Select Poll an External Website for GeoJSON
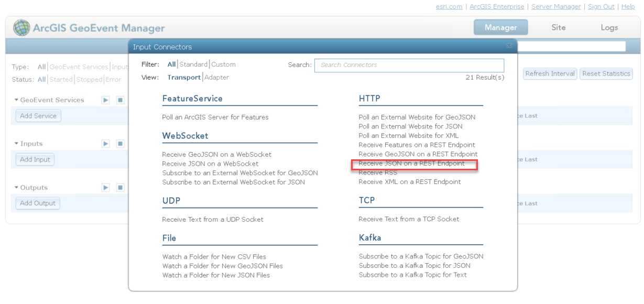 [417, 117]
